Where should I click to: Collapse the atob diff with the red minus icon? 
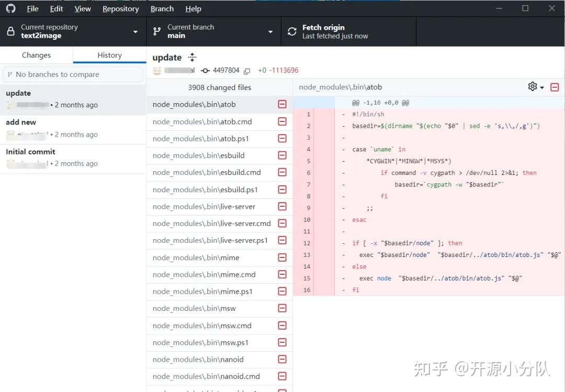555,87
